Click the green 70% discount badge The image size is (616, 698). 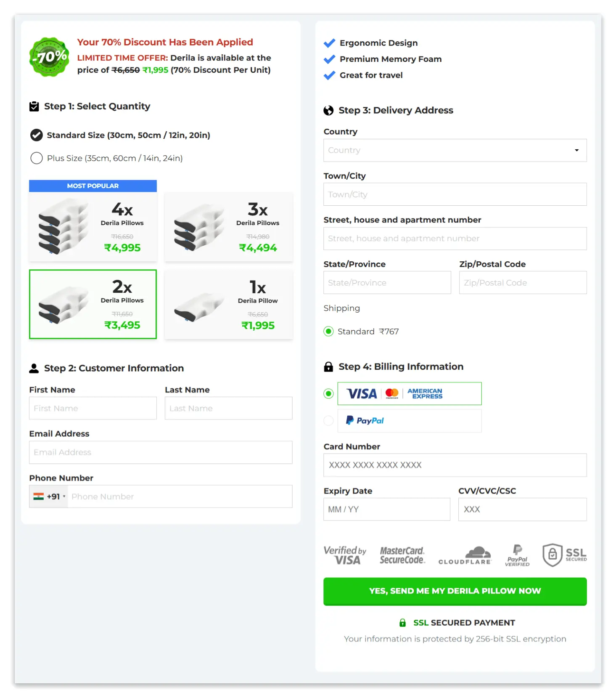click(50, 57)
